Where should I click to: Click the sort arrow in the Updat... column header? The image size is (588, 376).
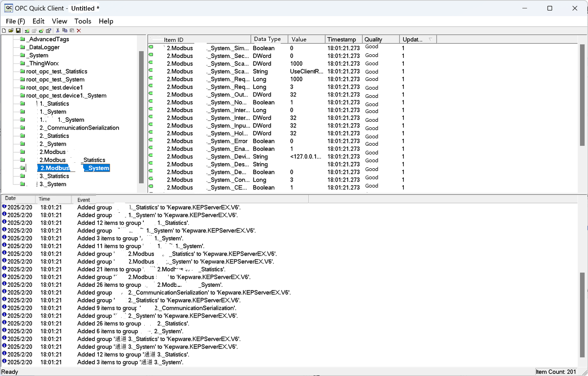tap(430, 40)
